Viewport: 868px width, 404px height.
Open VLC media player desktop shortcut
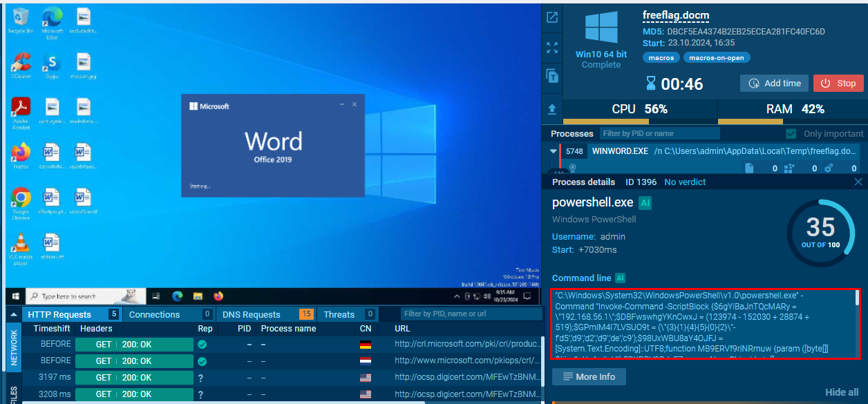click(x=21, y=248)
